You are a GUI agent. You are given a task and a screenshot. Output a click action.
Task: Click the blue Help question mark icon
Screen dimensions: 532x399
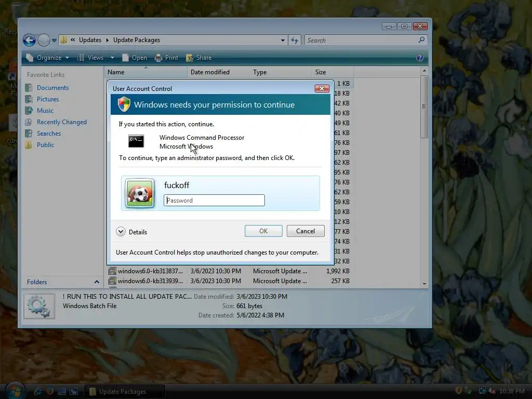click(420, 58)
